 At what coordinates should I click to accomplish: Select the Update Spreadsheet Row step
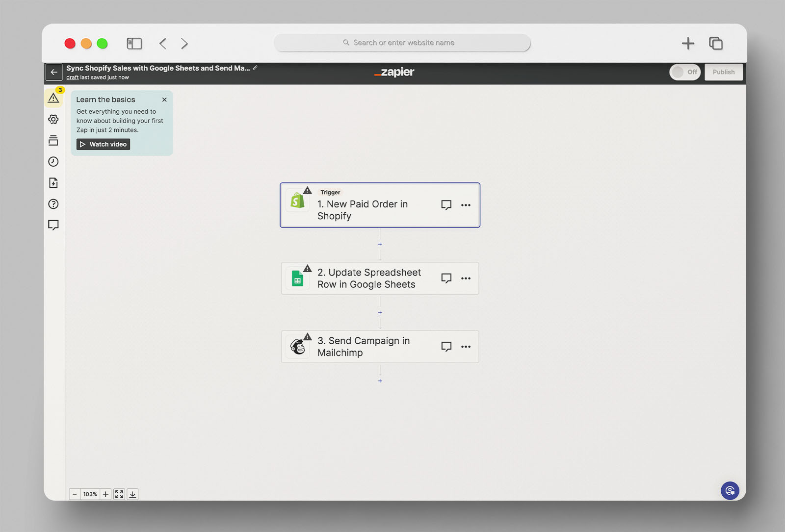pyautogui.click(x=380, y=279)
